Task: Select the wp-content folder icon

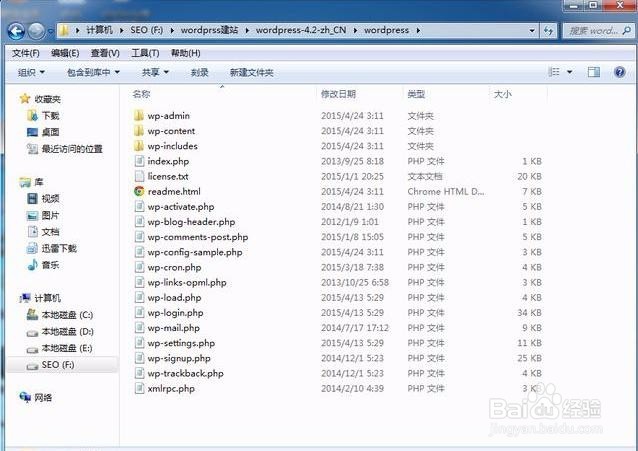Action: tap(139, 131)
